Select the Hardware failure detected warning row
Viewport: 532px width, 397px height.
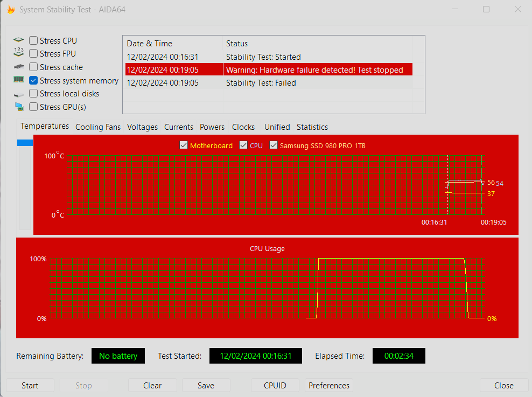pos(269,69)
